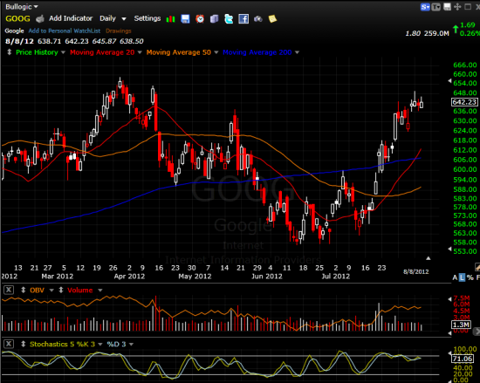Image resolution: width=480 pixels, height=383 pixels.
Task: Open the Add Indicator menu
Action: point(71,18)
